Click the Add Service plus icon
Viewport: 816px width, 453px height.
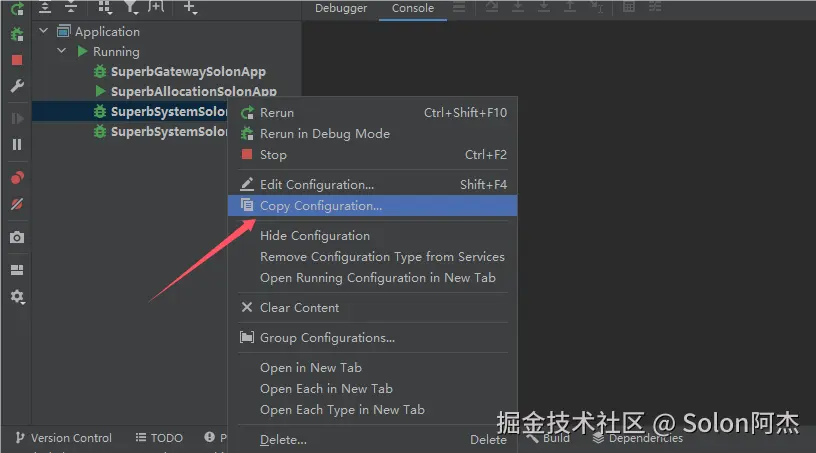pyautogui.click(x=190, y=7)
